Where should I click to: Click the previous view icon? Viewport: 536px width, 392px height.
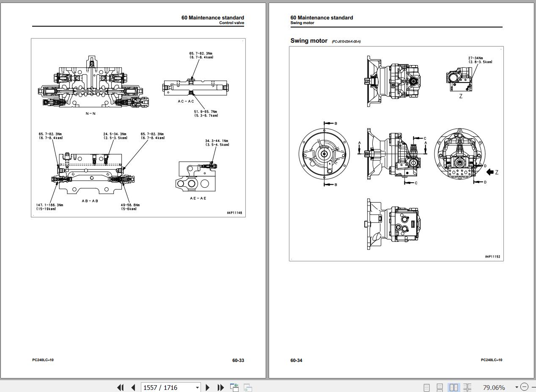(x=234, y=387)
